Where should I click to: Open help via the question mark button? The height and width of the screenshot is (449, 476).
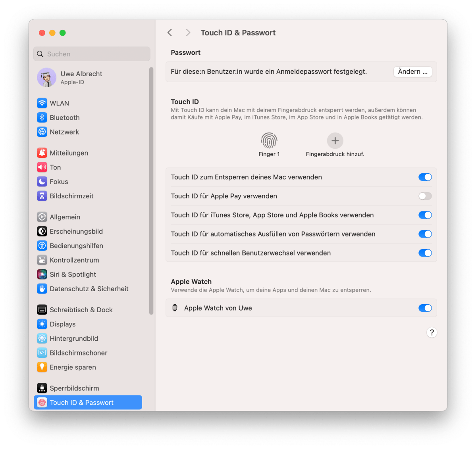click(x=432, y=332)
